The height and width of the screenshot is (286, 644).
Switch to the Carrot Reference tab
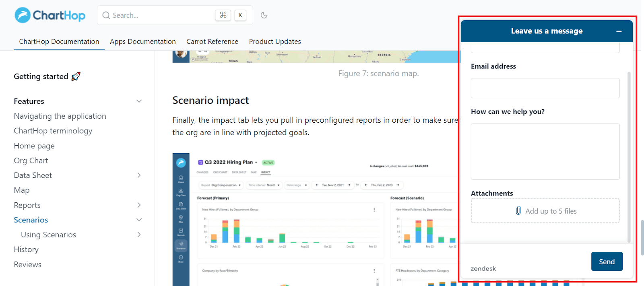click(212, 41)
